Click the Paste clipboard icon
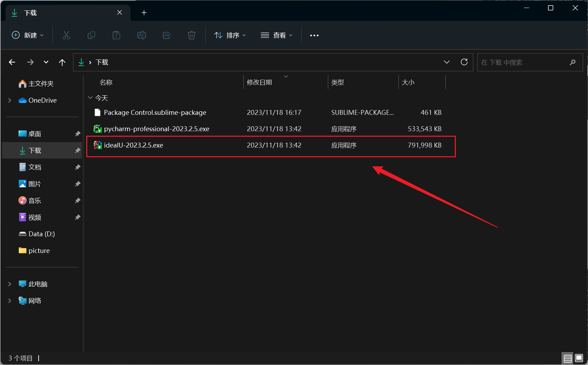Viewport: 588px width, 365px height. pyautogui.click(x=116, y=35)
